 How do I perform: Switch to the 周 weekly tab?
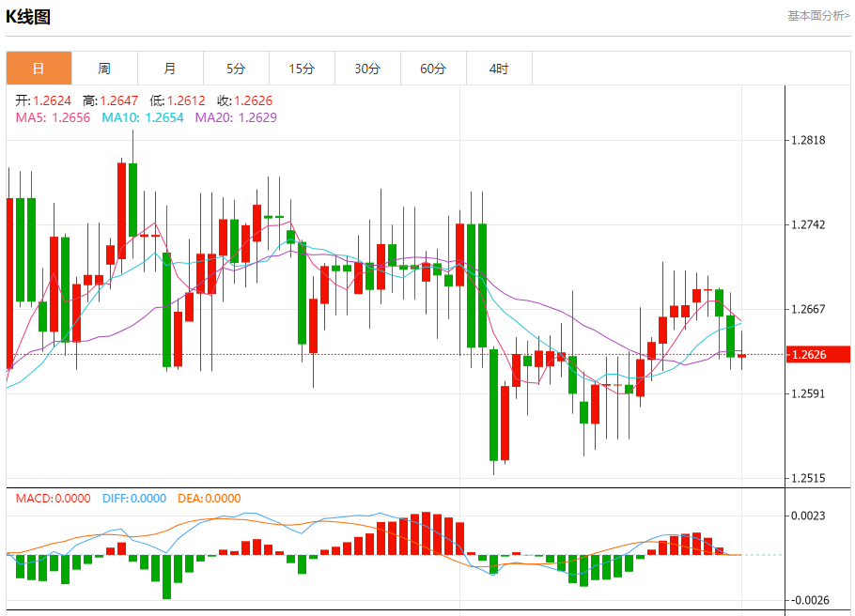104,69
